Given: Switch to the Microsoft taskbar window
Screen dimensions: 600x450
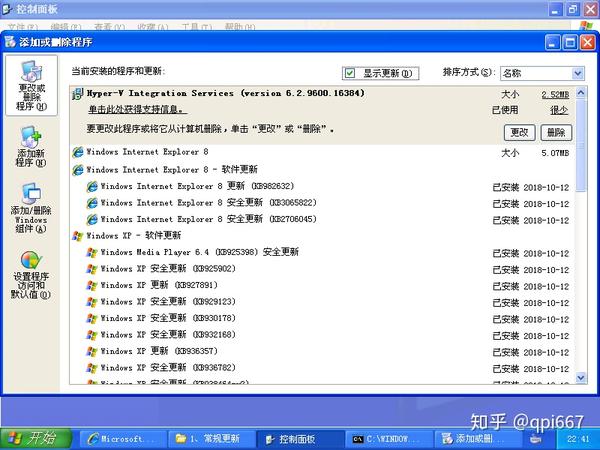Looking at the screenshot, I should (123, 439).
